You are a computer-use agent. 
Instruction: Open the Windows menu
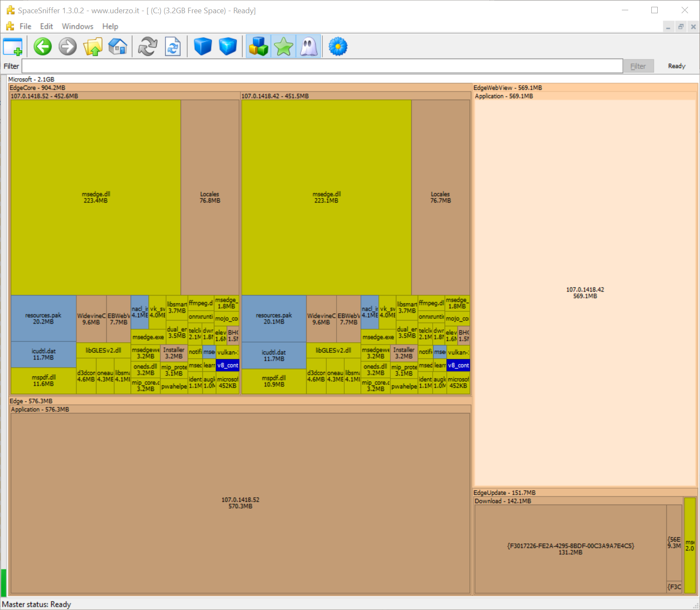click(78, 26)
